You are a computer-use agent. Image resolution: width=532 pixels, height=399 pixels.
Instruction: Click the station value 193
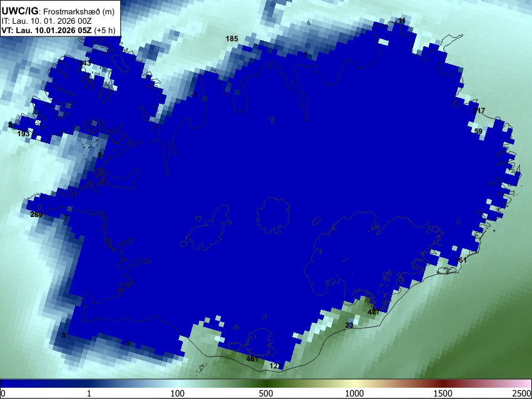23,134
